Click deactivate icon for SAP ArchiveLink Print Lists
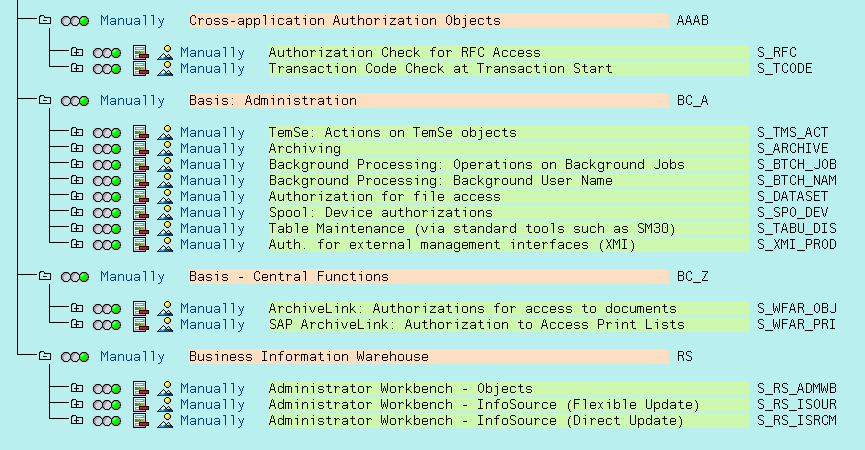 [140, 324]
